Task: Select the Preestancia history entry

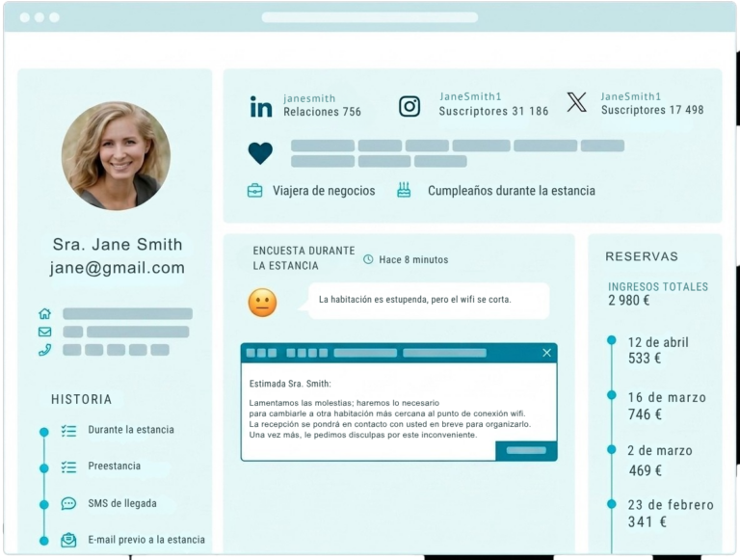Action: coord(115,467)
